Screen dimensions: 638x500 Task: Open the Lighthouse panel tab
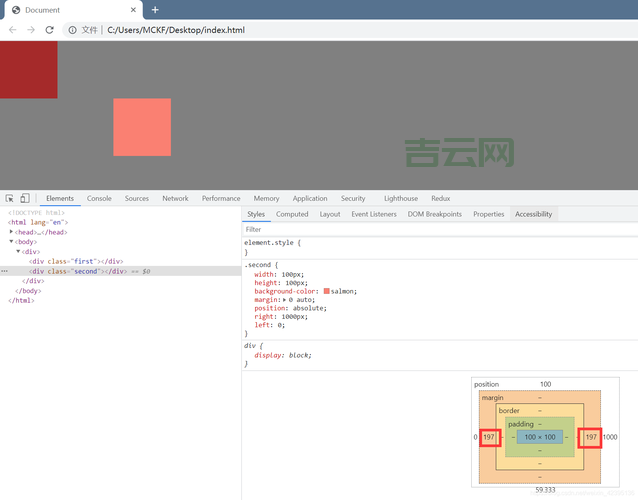tap(401, 199)
